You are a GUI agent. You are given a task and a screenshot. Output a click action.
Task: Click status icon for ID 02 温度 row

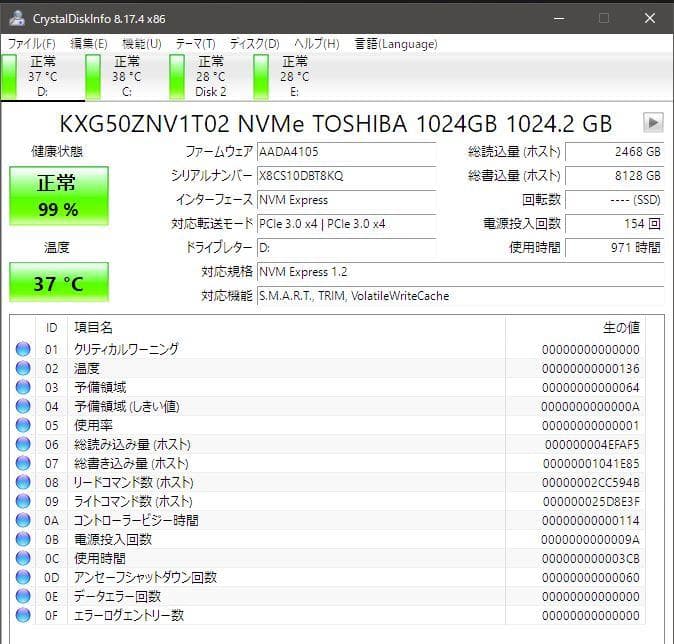[x=23, y=368]
